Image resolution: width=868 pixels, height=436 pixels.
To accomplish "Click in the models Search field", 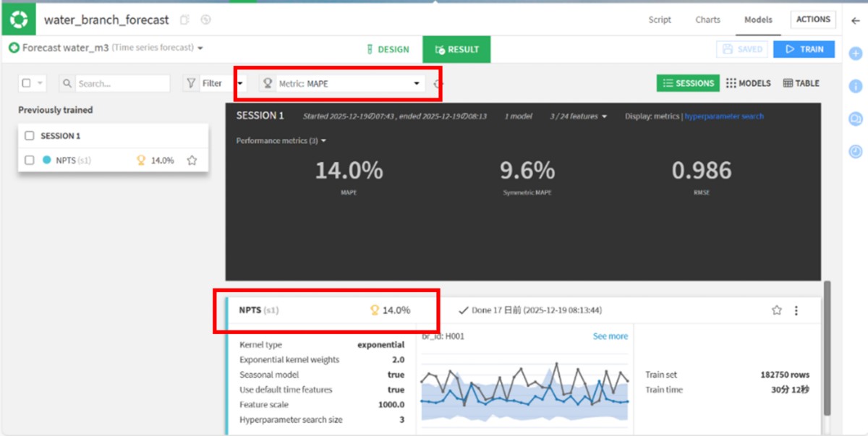I will click(x=119, y=84).
